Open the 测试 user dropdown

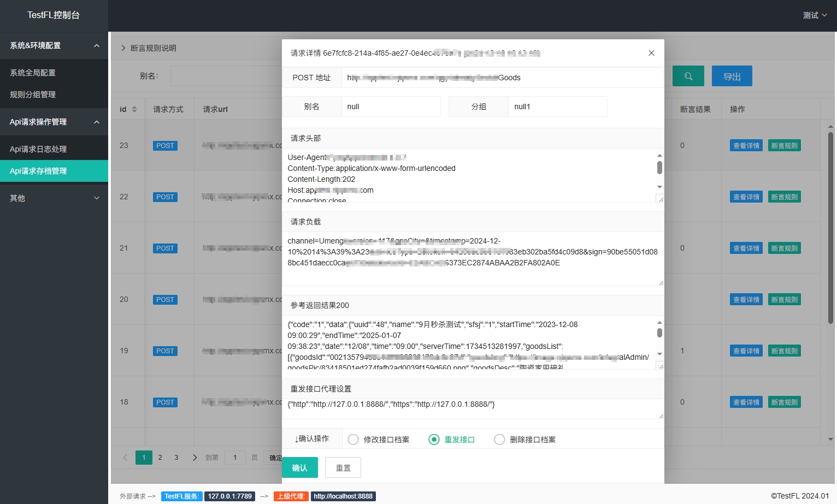click(815, 15)
